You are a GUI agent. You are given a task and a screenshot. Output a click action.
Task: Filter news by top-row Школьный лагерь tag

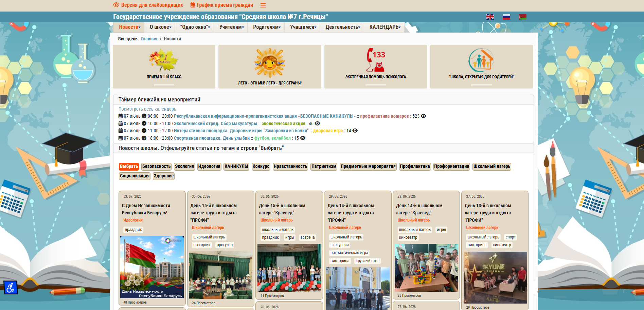point(492,167)
